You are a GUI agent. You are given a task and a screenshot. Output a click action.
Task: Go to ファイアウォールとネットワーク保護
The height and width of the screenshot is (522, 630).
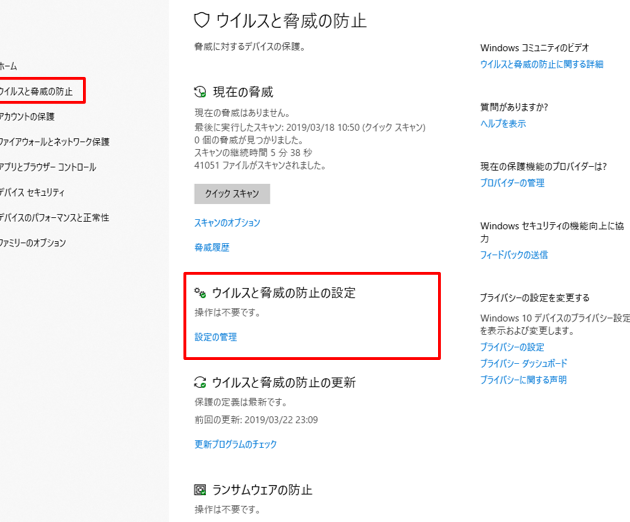pos(54,142)
